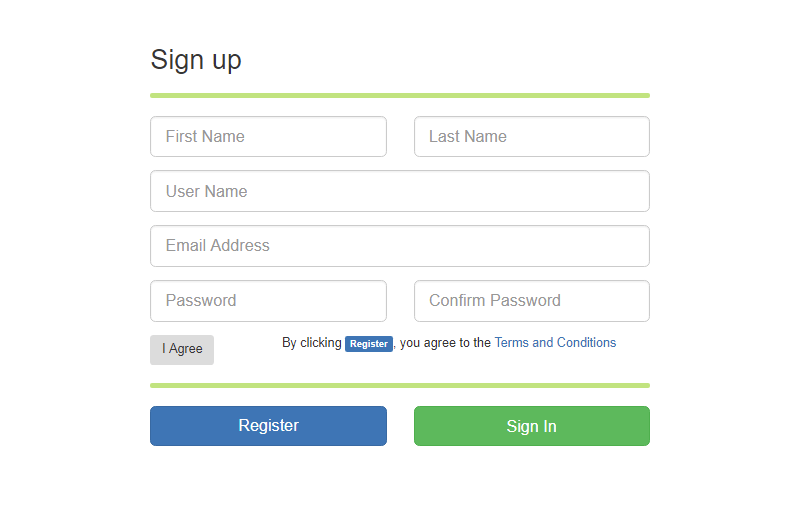This screenshot has width=800, height=516.
Task: Click the 'Conditions' word in the terms link
Action: click(x=586, y=343)
